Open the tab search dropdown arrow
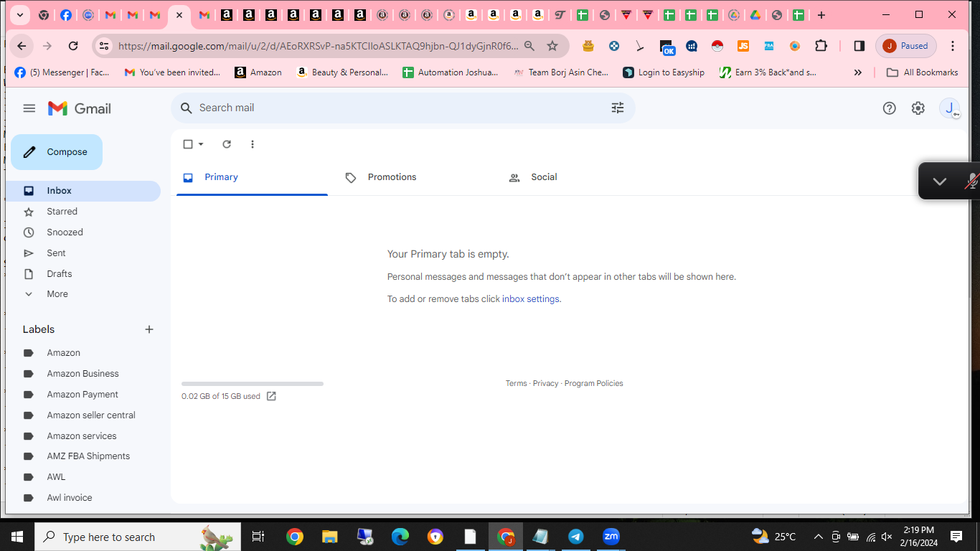The width and height of the screenshot is (980, 551). [x=20, y=15]
